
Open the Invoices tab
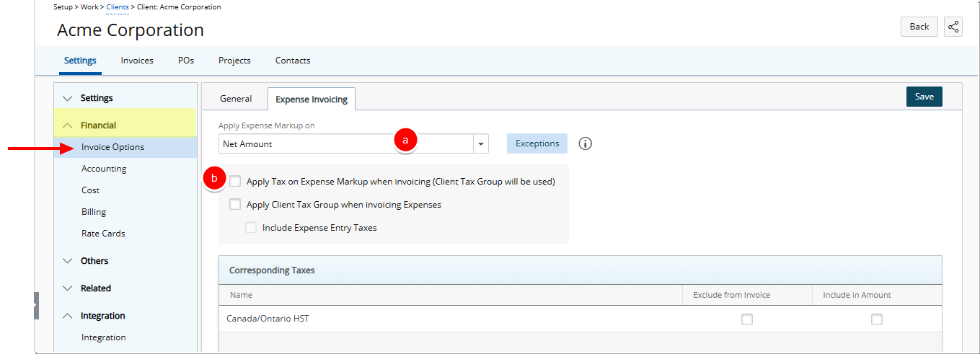point(137,61)
